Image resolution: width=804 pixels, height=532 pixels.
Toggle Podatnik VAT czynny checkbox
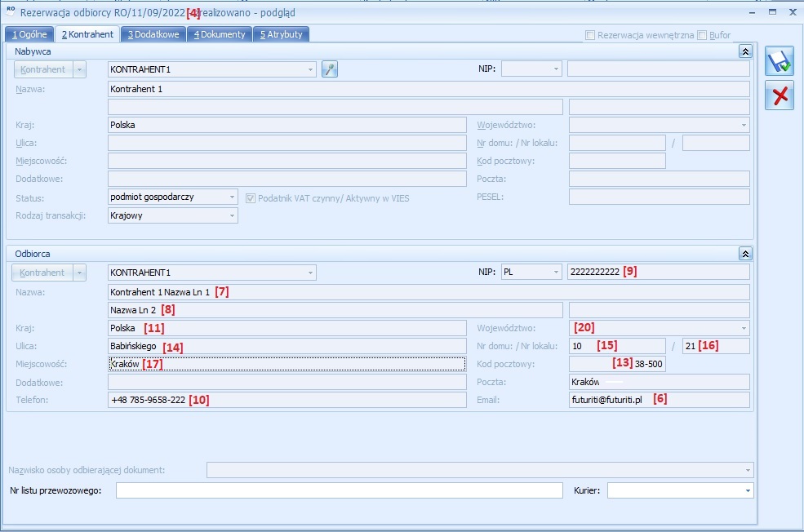click(x=251, y=197)
